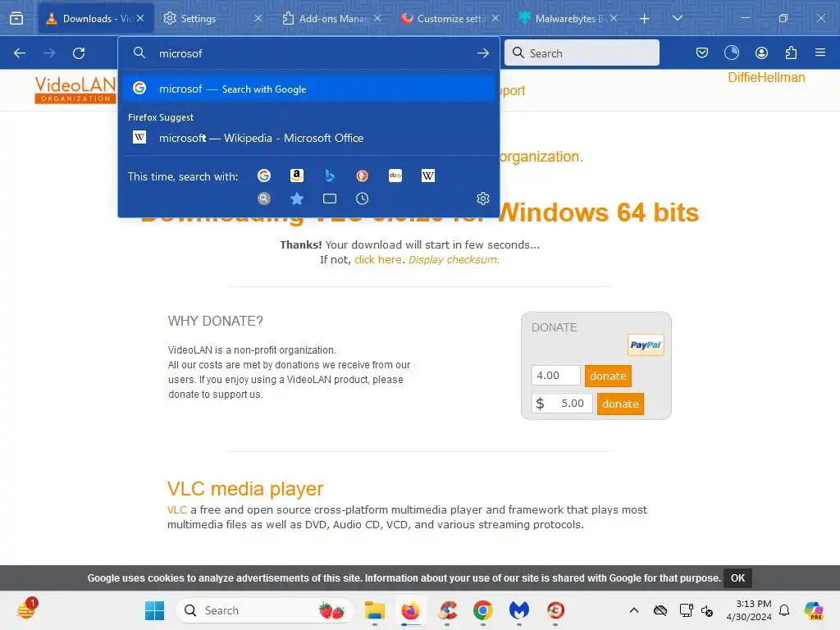
Task: Search this time with Bing
Action: point(330,176)
